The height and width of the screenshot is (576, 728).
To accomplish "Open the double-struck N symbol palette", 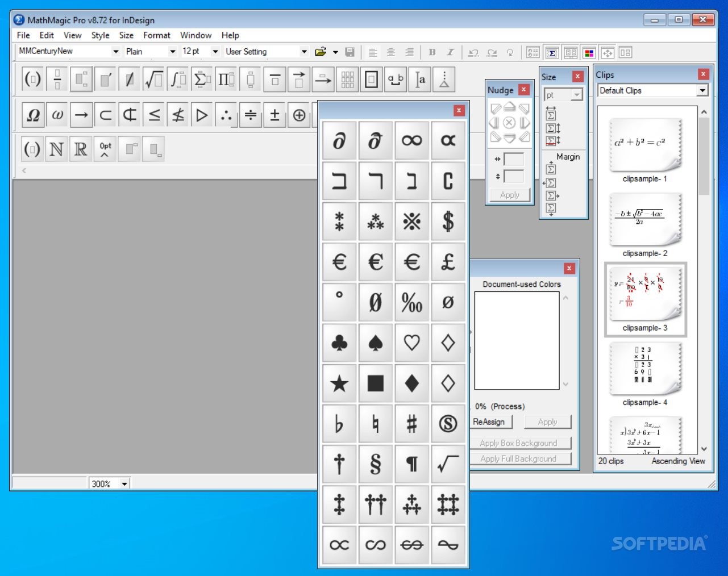I will [x=56, y=149].
